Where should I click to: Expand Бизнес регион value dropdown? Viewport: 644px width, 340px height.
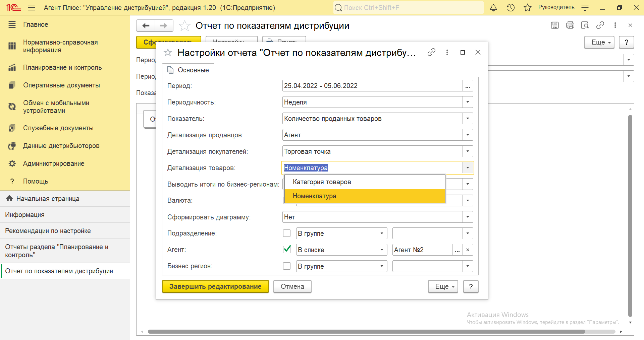(468, 266)
